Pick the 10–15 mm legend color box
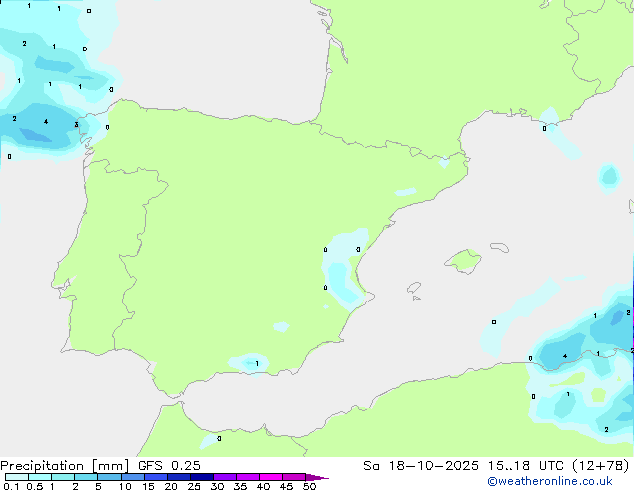Screen dimensions: 634x490 pos(132,477)
